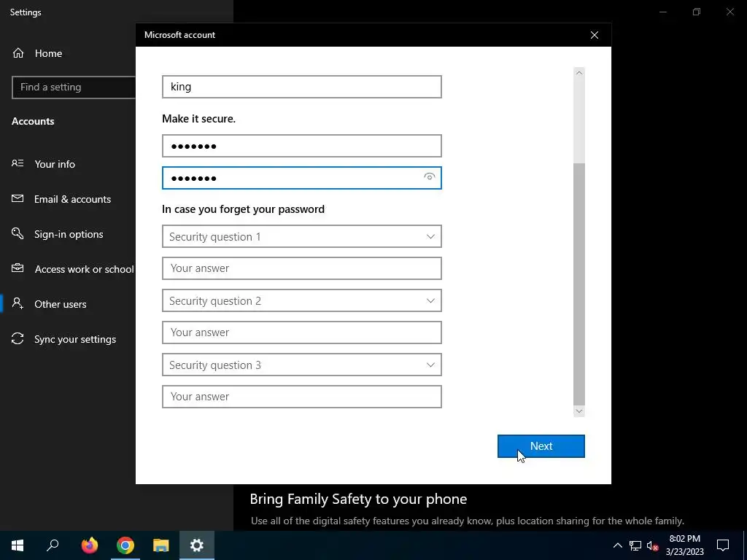747x560 pixels.
Task: Click the Show desktop sliver on the taskbar
Action: [x=745, y=545]
